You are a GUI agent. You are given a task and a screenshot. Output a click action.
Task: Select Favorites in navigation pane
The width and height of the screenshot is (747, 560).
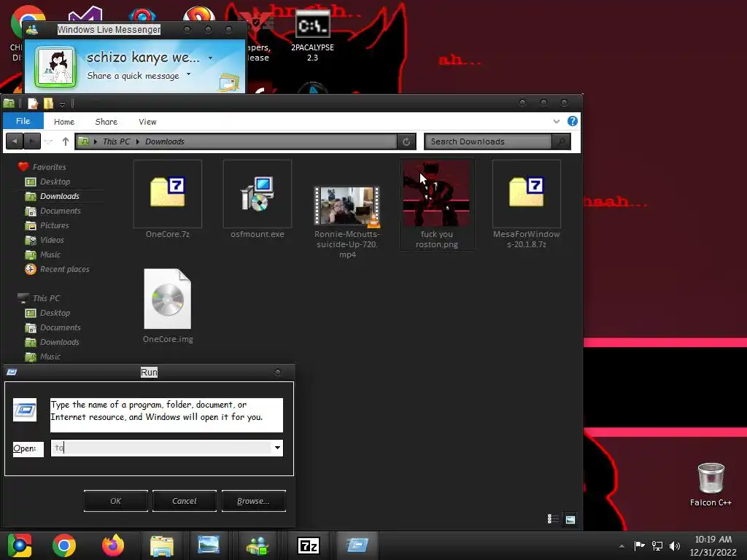49,167
